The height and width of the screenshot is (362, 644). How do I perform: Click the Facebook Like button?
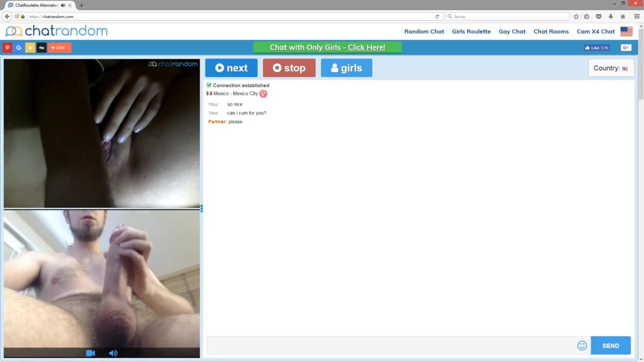[597, 48]
